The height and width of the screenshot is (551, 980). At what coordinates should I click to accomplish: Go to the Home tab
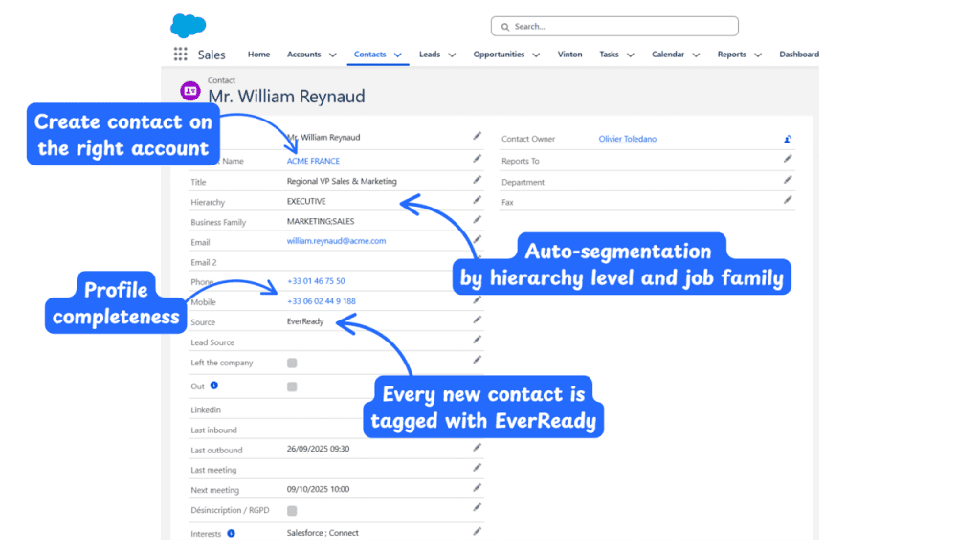(258, 55)
